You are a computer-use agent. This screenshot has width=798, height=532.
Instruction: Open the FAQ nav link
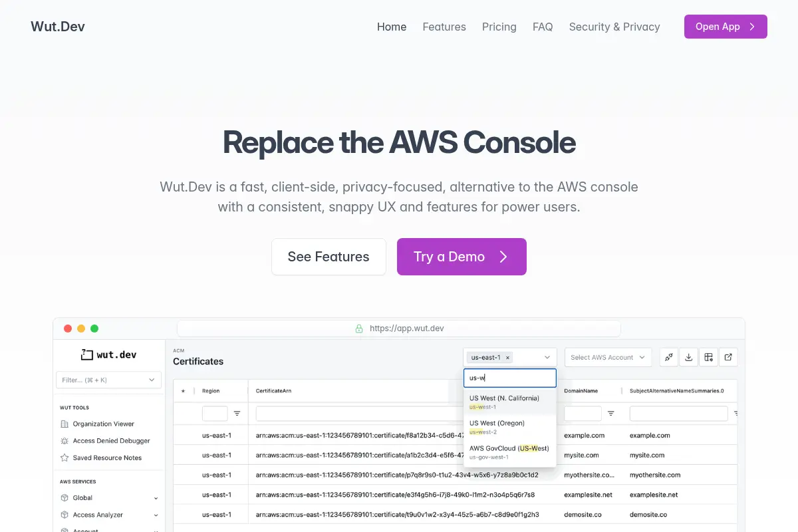pos(543,27)
